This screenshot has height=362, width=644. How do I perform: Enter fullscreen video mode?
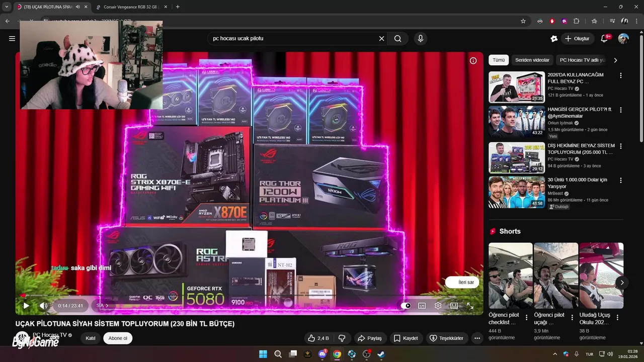[470, 305]
